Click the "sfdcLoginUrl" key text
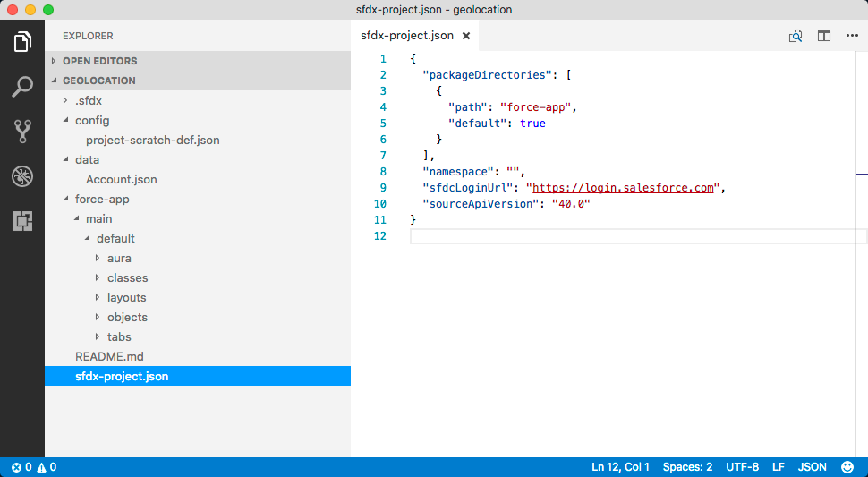Image resolution: width=868 pixels, height=477 pixels. 468,188
